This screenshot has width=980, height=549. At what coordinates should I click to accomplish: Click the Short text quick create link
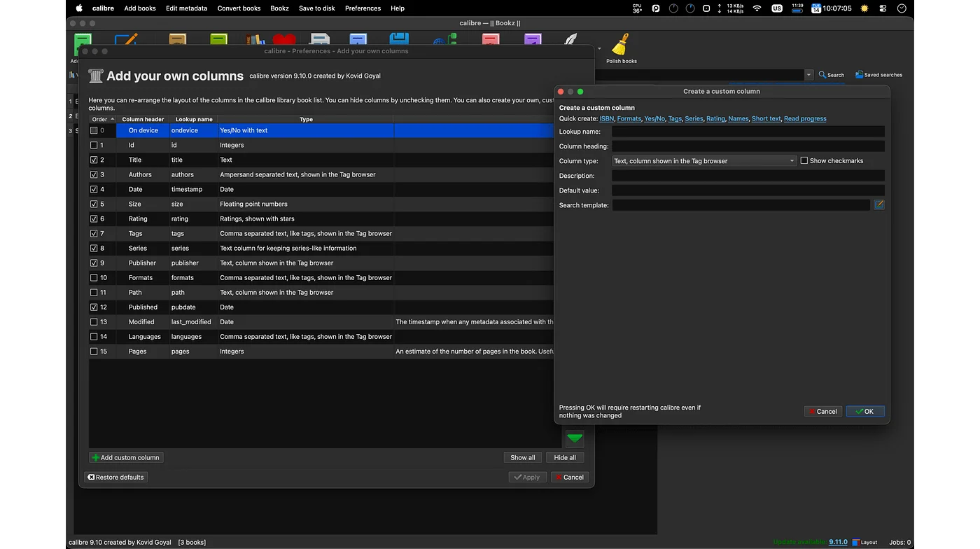click(x=766, y=118)
